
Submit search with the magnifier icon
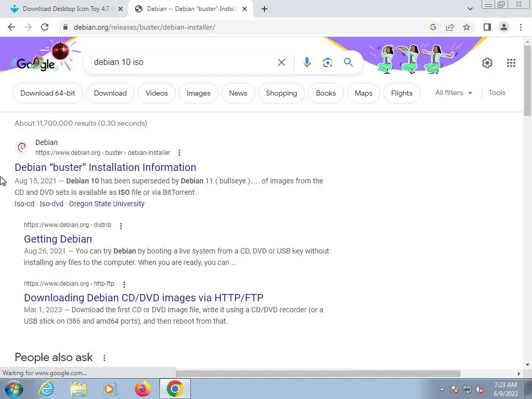pyautogui.click(x=348, y=62)
